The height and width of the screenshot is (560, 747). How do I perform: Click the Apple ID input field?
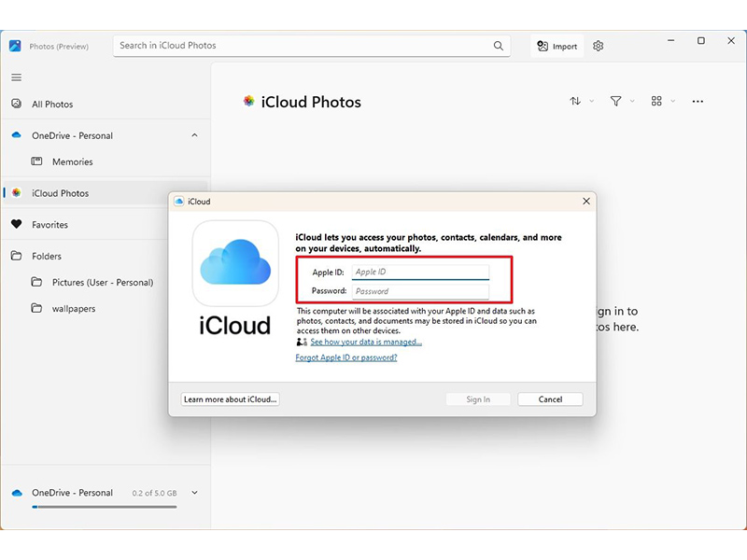[420, 272]
